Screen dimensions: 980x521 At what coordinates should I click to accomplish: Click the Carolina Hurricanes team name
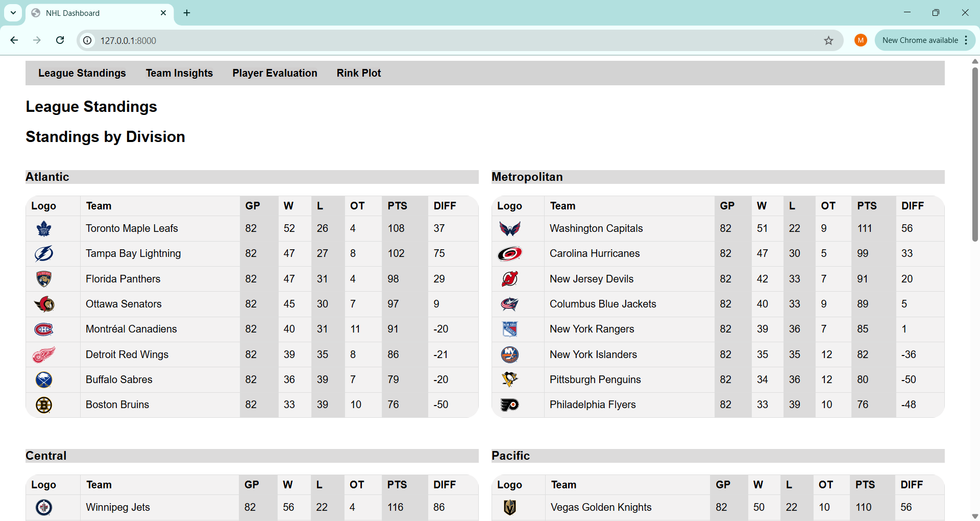click(595, 253)
